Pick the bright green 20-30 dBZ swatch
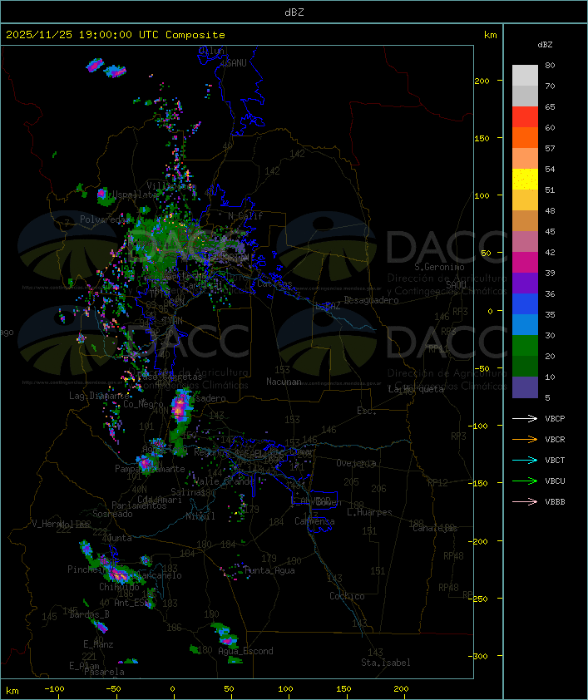This screenshot has width=588, height=700. coord(525,346)
